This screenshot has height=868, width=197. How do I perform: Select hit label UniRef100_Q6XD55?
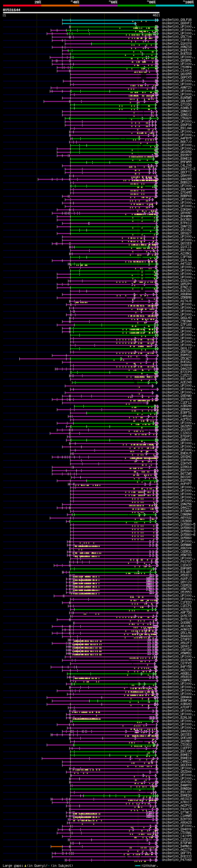click(177, 74)
